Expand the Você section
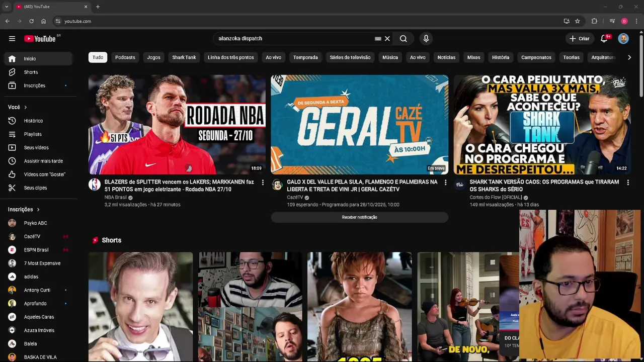The height and width of the screenshot is (362, 644). coord(18,107)
